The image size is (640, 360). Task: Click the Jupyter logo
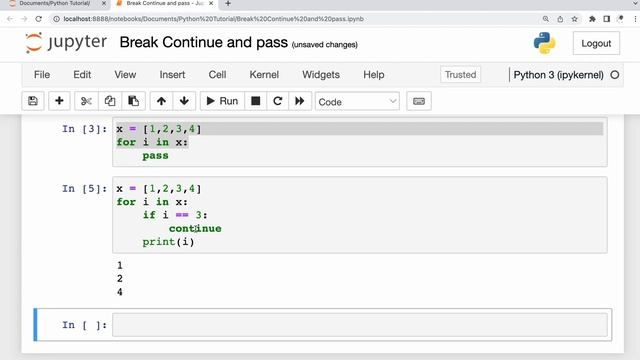pos(66,42)
